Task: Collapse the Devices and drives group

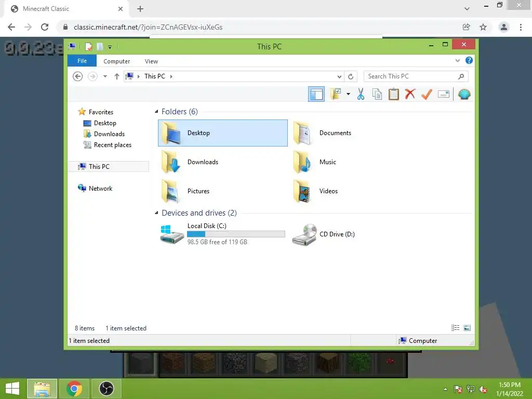Action: click(x=156, y=213)
